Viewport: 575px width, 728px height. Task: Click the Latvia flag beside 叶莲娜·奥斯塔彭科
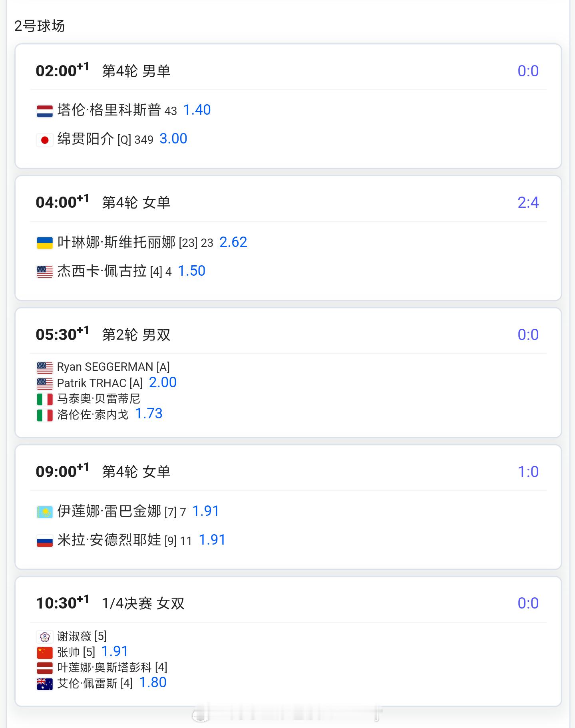coord(45,668)
